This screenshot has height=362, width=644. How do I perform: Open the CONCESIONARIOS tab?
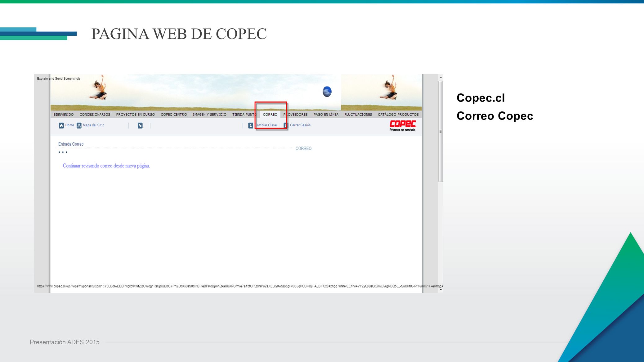pyautogui.click(x=95, y=115)
